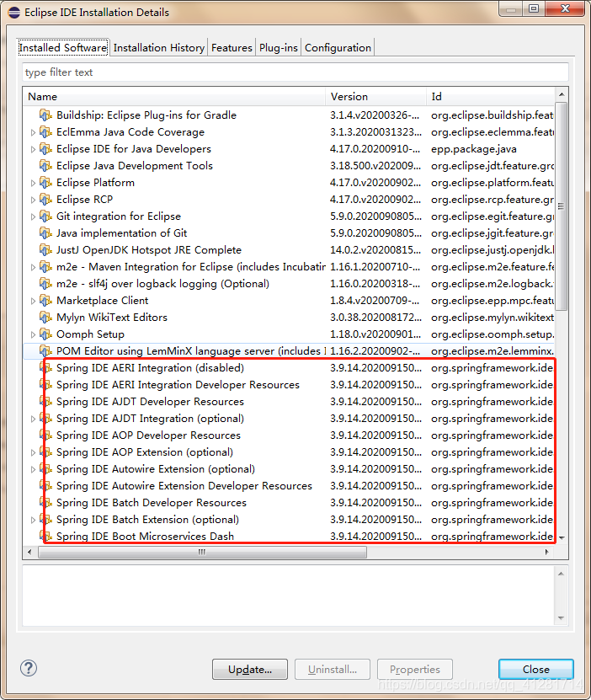Click the horizontal scroll-left arrow
591x700 pixels.
point(29,553)
